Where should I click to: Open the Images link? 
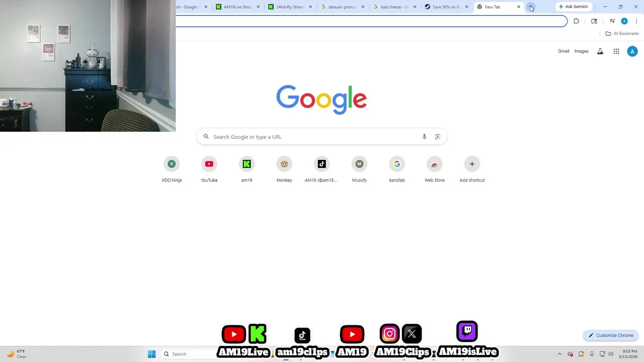tap(581, 51)
